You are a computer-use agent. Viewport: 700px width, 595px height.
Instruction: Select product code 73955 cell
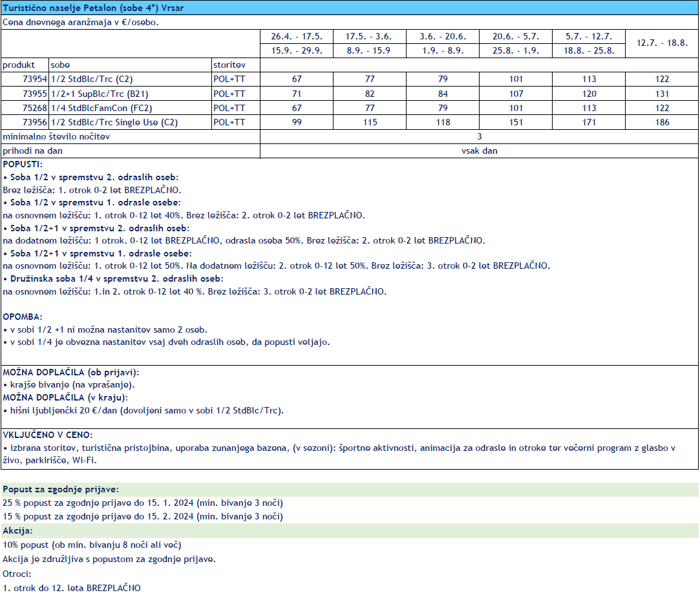26,94
